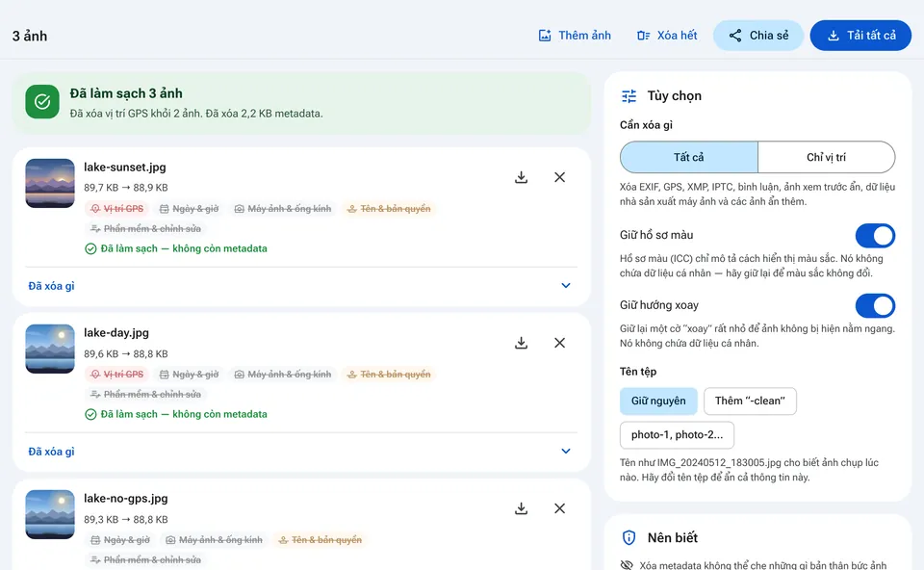The height and width of the screenshot is (570, 924).
Task: Click Ngày & giờ tag on lake-sunset.jpg
Action: [x=190, y=209]
